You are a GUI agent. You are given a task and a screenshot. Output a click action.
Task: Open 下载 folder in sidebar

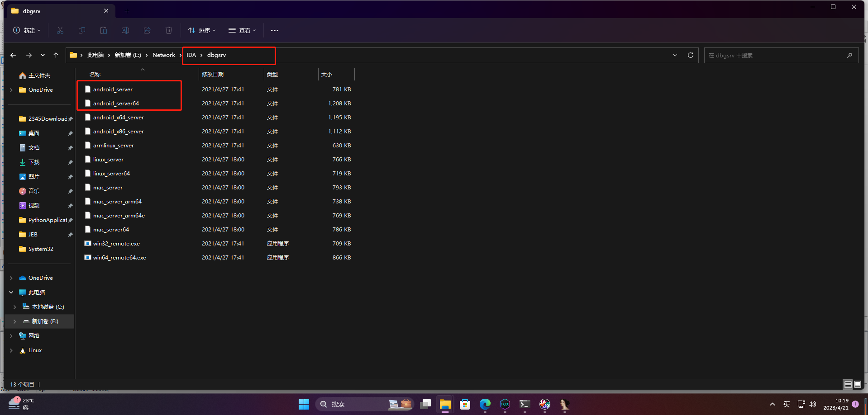tap(30, 162)
